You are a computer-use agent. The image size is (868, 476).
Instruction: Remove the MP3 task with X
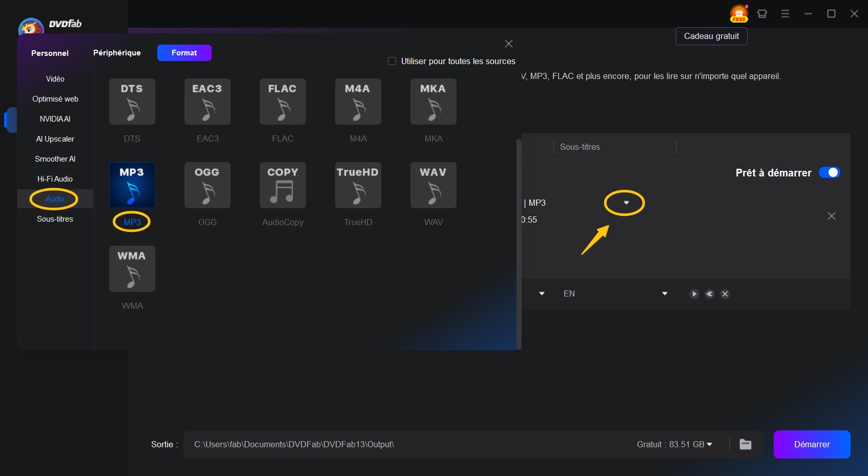[x=832, y=216]
